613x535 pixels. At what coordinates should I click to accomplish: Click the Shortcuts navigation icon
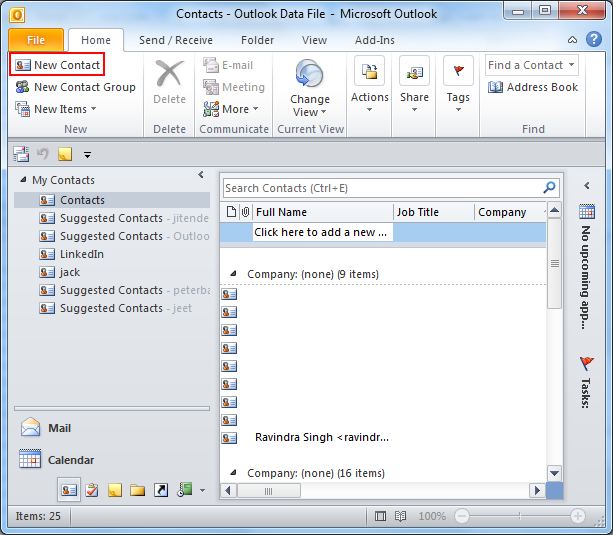161,490
